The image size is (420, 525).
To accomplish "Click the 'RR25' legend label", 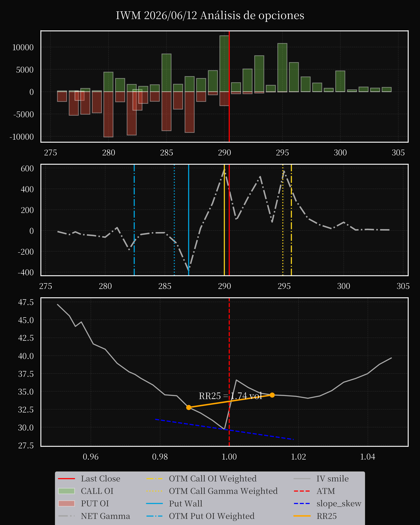I will pos(327,516).
